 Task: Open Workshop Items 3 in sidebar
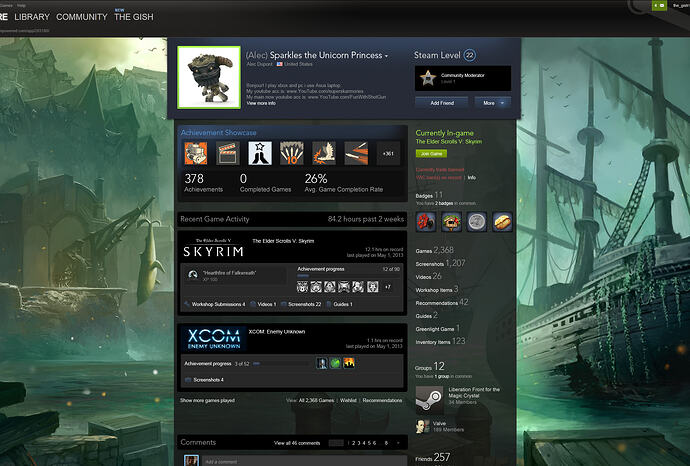coord(437,289)
